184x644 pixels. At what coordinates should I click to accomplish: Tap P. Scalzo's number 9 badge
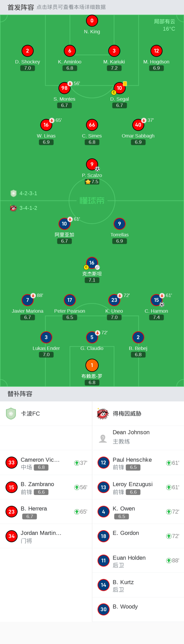tap(92, 164)
